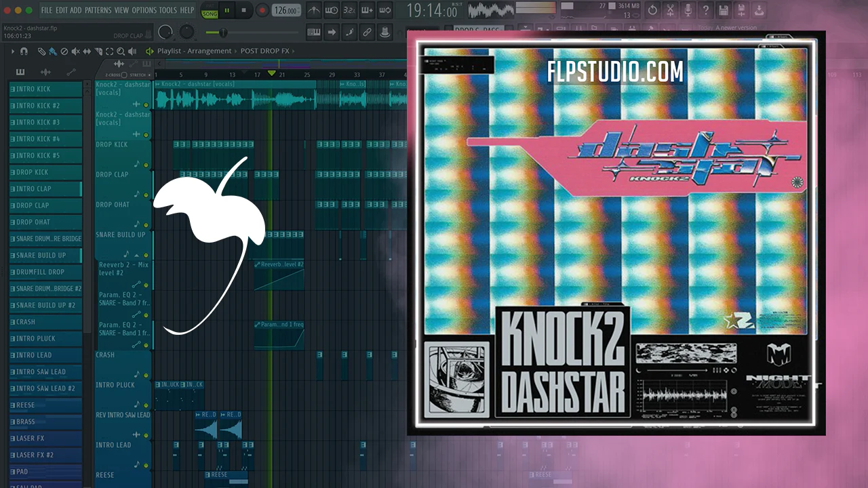Viewport: 868px width, 488px height.
Task: Select the playlist Zoom tool
Action: pyautogui.click(x=120, y=52)
